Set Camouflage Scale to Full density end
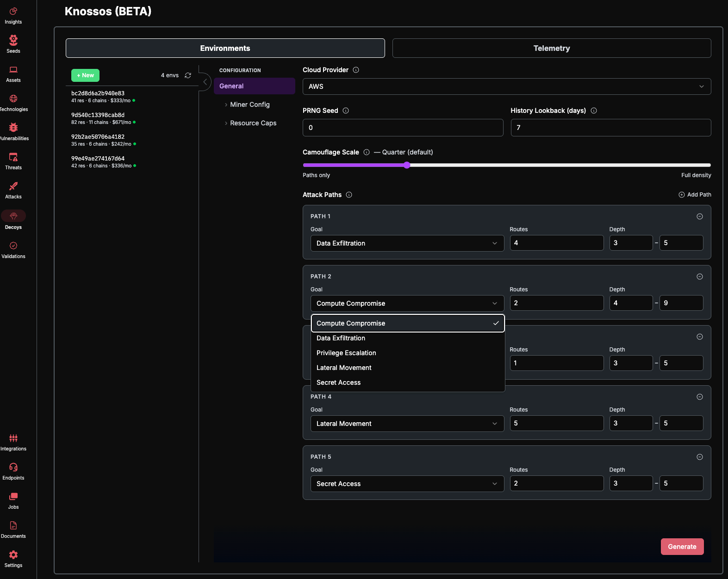This screenshot has width=728, height=579. click(709, 165)
